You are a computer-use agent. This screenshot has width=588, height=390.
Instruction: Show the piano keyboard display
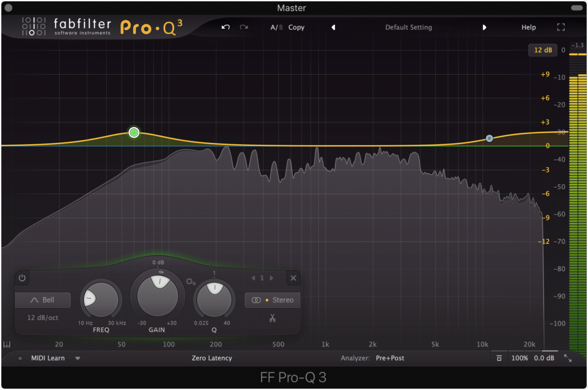(7, 344)
